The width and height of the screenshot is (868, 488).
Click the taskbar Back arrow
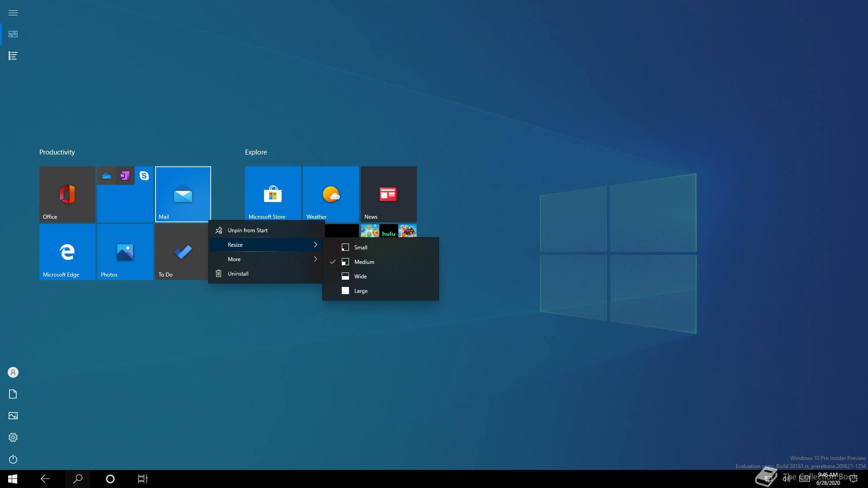click(x=45, y=479)
